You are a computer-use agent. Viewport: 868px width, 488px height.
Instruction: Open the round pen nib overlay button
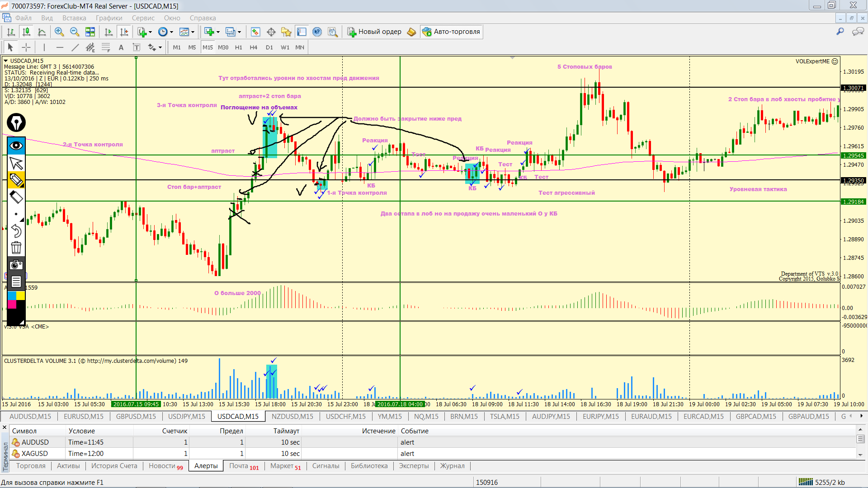(16, 122)
